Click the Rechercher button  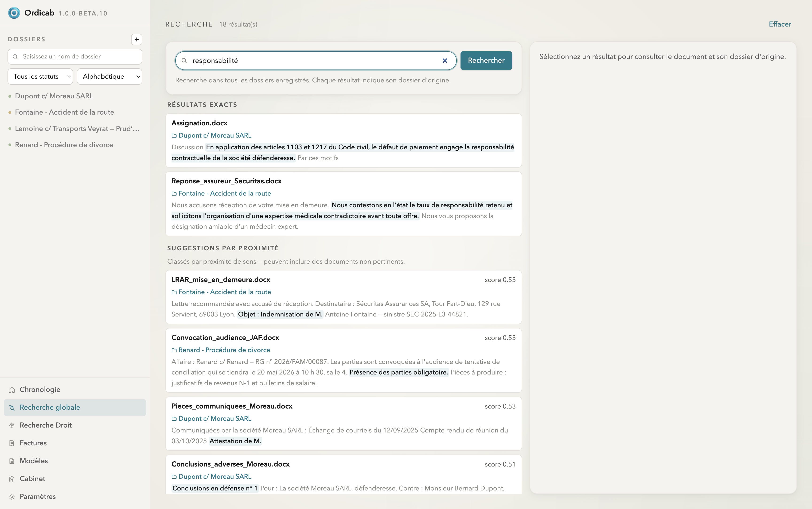point(486,61)
